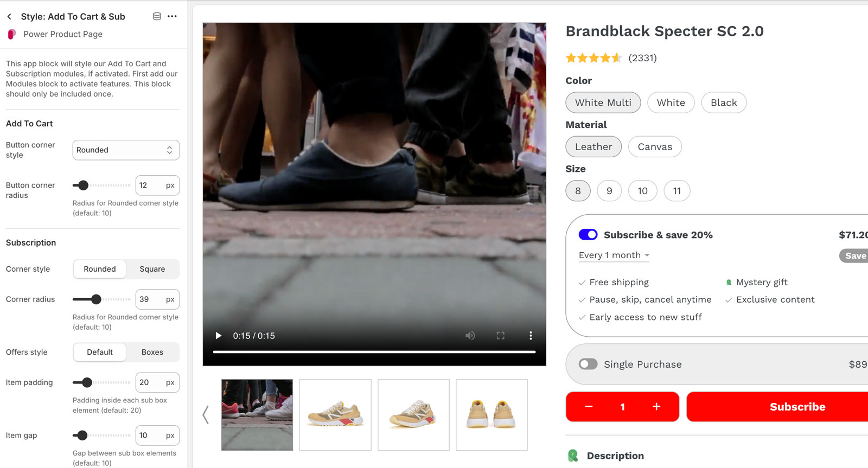The width and height of the screenshot is (868, 468).
Task: Select Rounded subscription corner style
Action: point(100,269)
